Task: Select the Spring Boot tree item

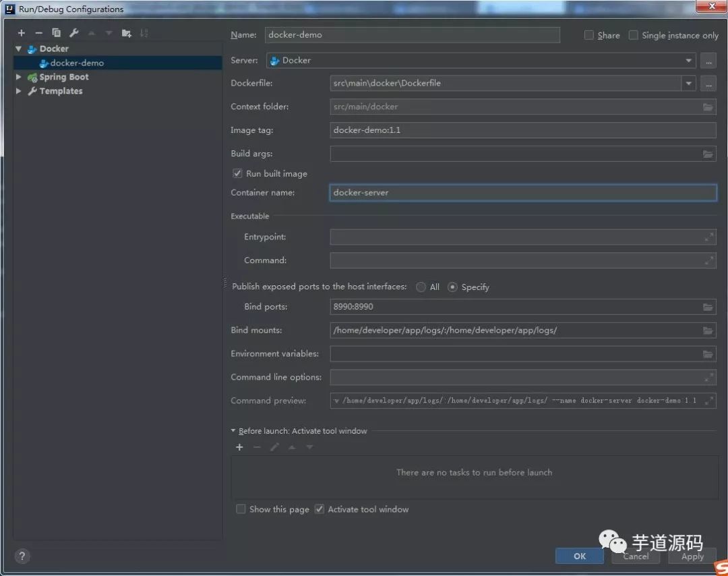Action: (x=64, y=77)
